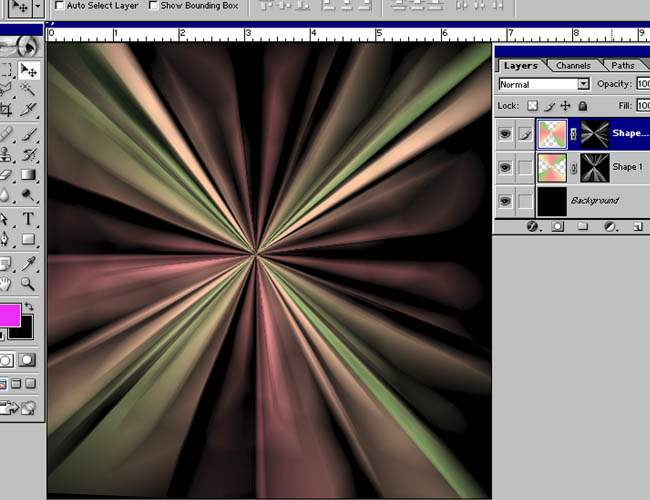
Task: Open the Move tool preset picker arrow
Action: tap(38, 6)
